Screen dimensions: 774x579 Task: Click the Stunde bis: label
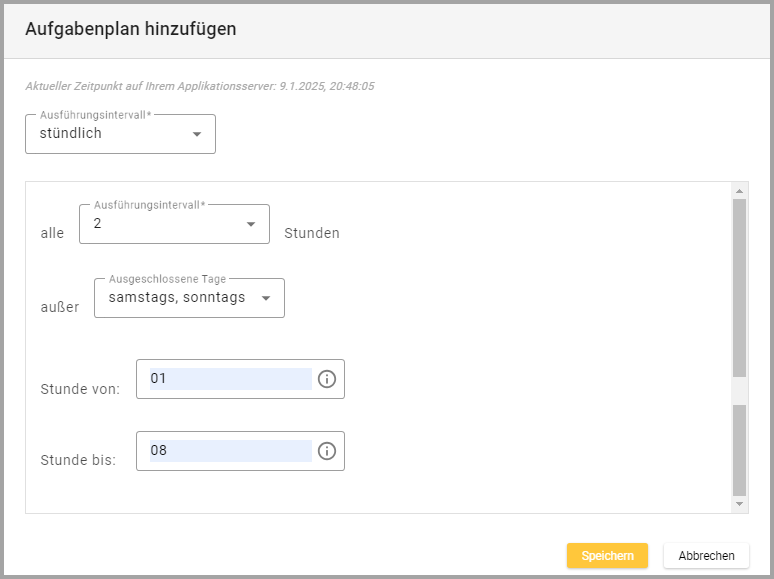[x=78, y=461]
